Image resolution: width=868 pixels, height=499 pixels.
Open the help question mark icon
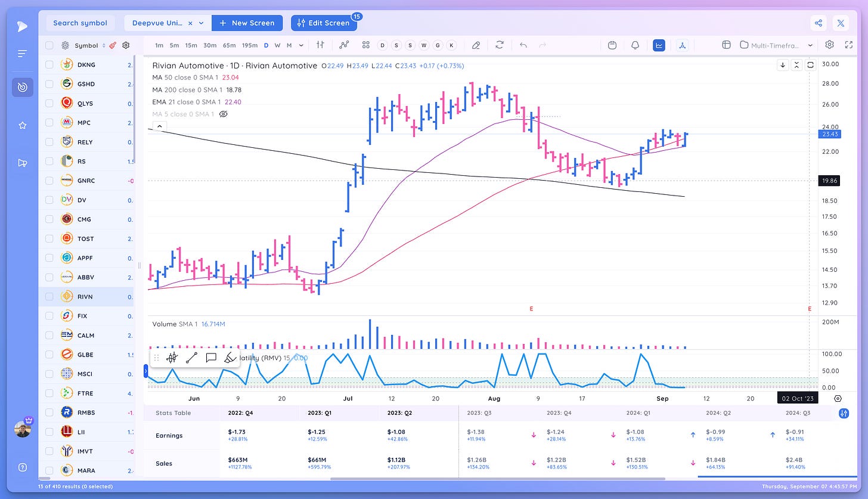pyautogui.click(x=22, y=467)
